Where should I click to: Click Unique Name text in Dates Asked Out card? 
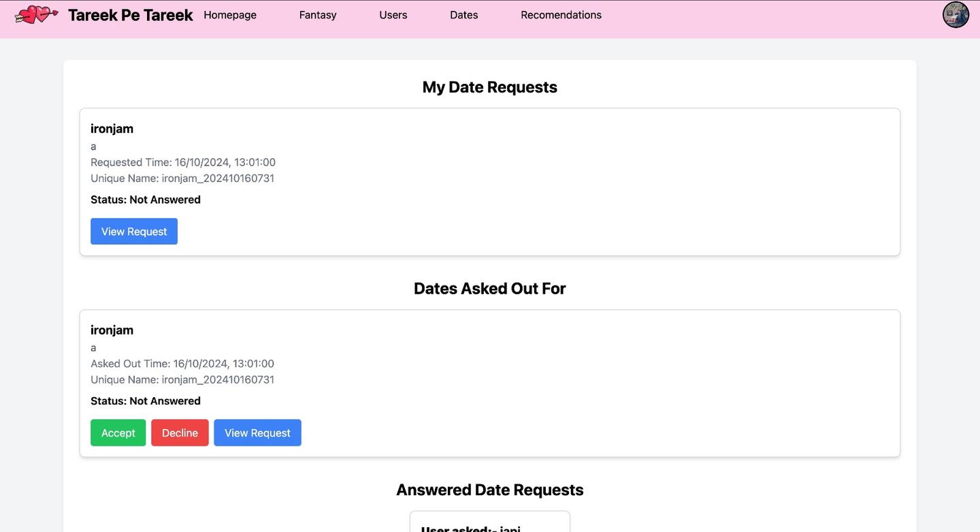pos(182,380)
